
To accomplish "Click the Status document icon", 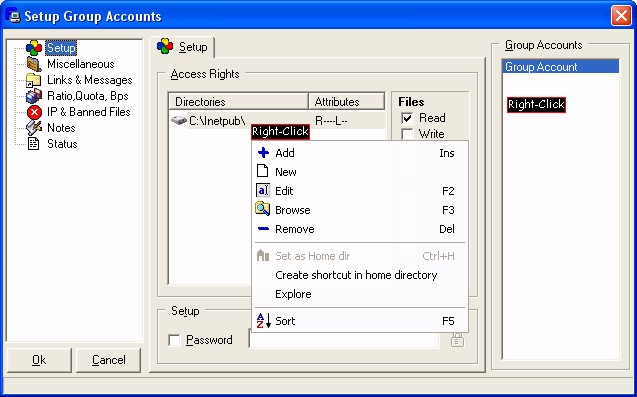I will 33,144.
